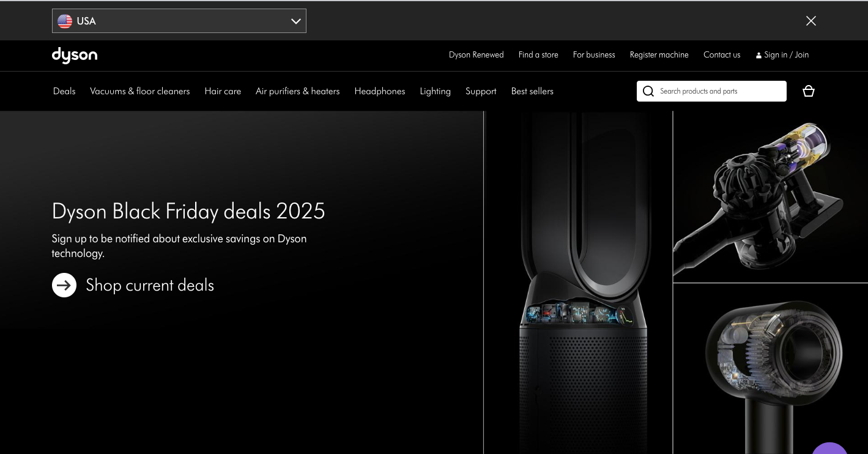Click the magnifying glass search icon

[x=648, y=91]
